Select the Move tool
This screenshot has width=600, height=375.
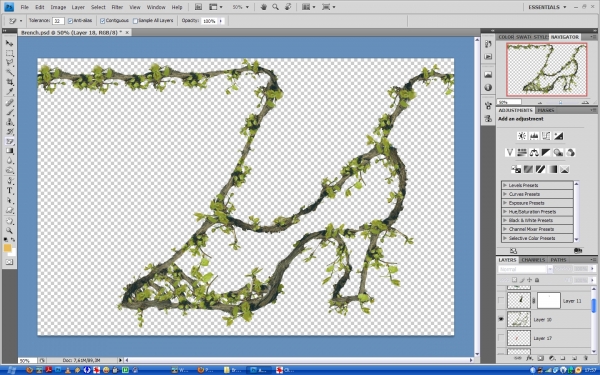10,43
